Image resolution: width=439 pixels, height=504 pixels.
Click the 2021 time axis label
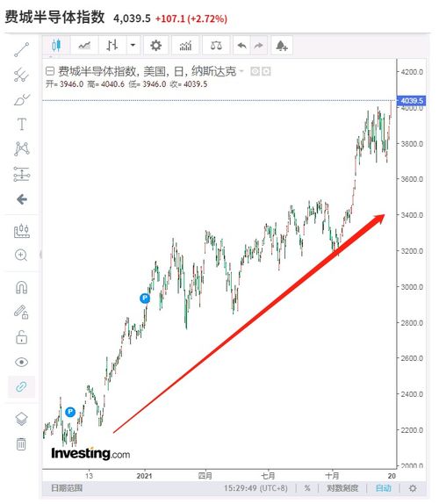click(x=144, y=476)
